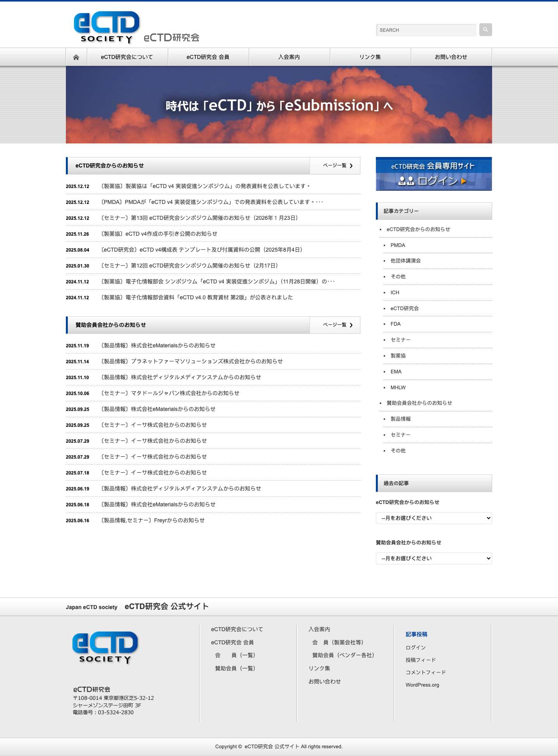Select the MHLW category

[398, 388]
